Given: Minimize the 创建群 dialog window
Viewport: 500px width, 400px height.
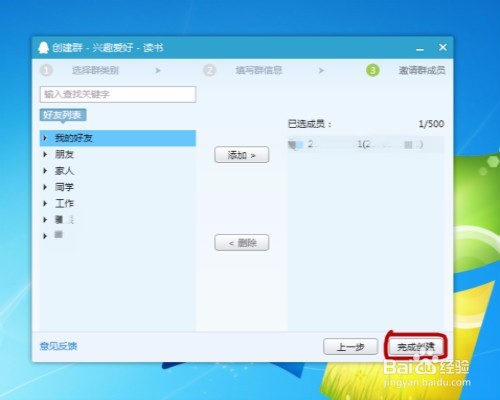Looking at the screenshot, I should [x=420, y=50].
